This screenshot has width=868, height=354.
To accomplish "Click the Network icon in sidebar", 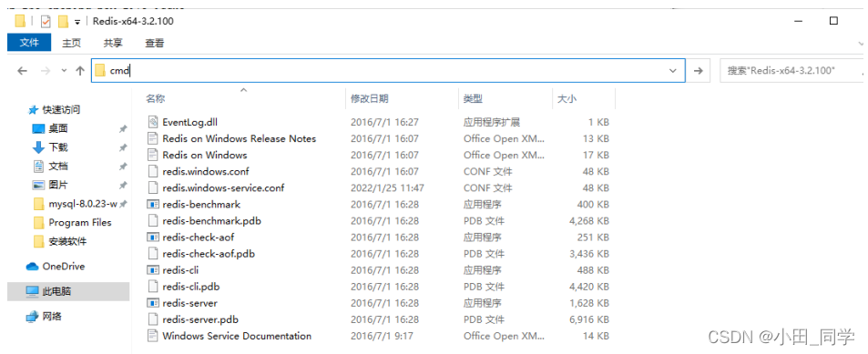I will [32, 317].
